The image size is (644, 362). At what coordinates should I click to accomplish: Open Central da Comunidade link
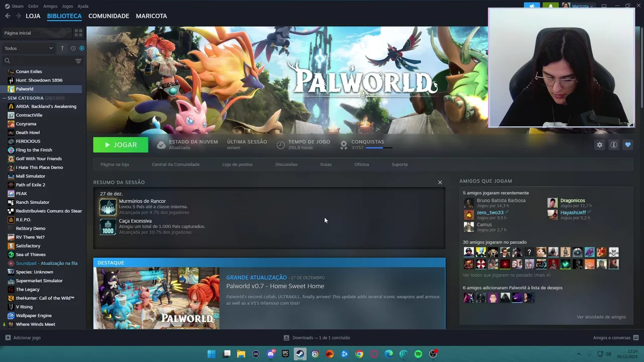(176, 164)
